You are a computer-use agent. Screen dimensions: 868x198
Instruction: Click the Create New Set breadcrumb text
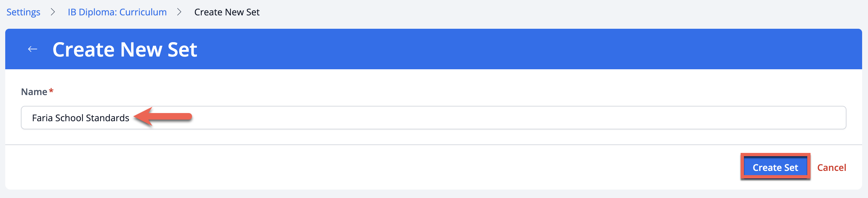click(x=227, y=12)
